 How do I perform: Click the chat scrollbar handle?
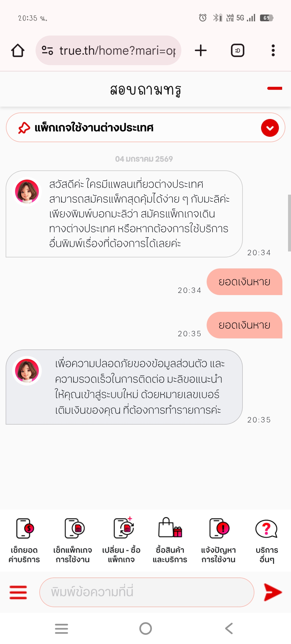click(x=289, y=223)
